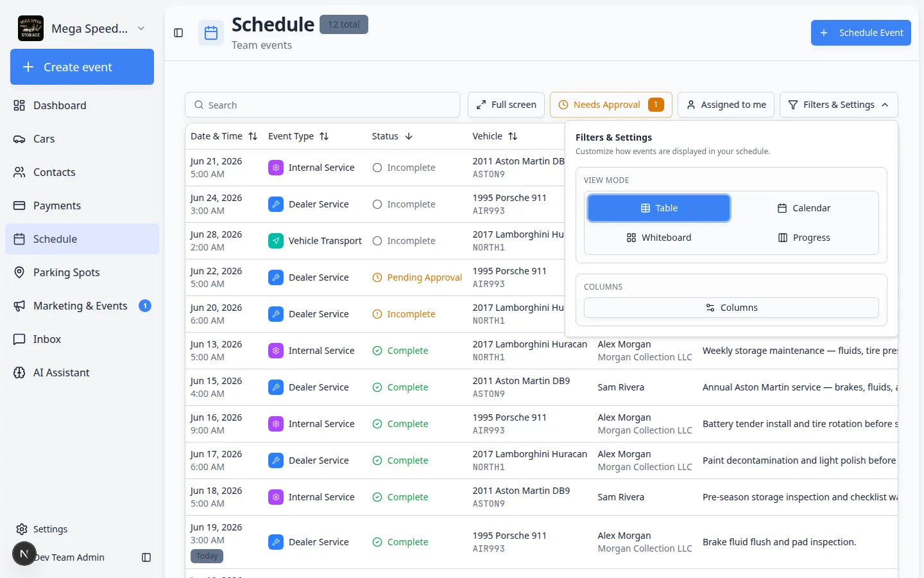The image size is (924, 578).
Task: Expand the Mega Speed workspace chevron
Action: tap(141, 28)
